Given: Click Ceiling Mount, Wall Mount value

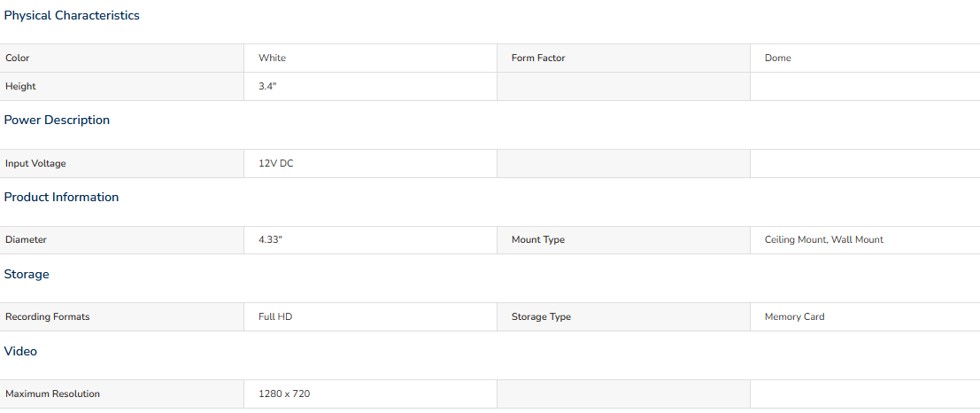Looking at the screenshot, I should (824, 239).
